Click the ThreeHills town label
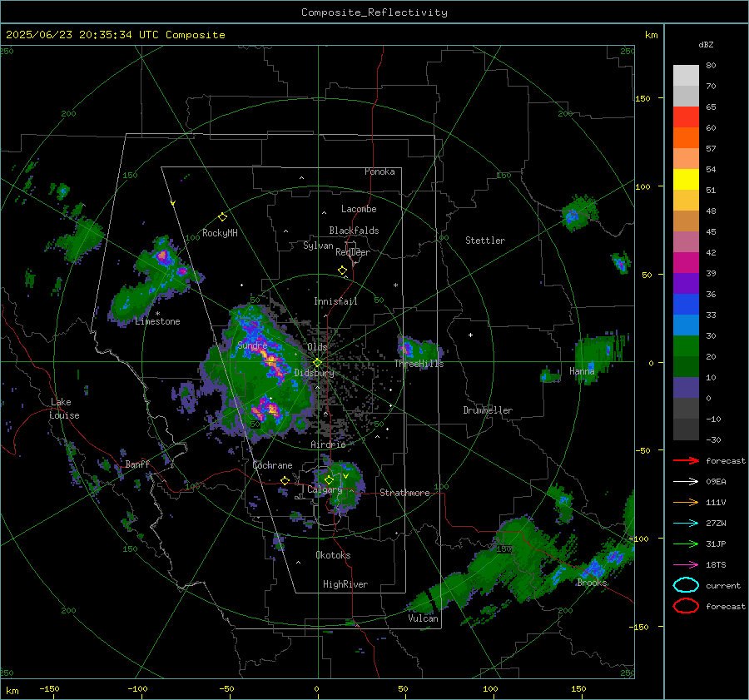 tap(419, 364)
